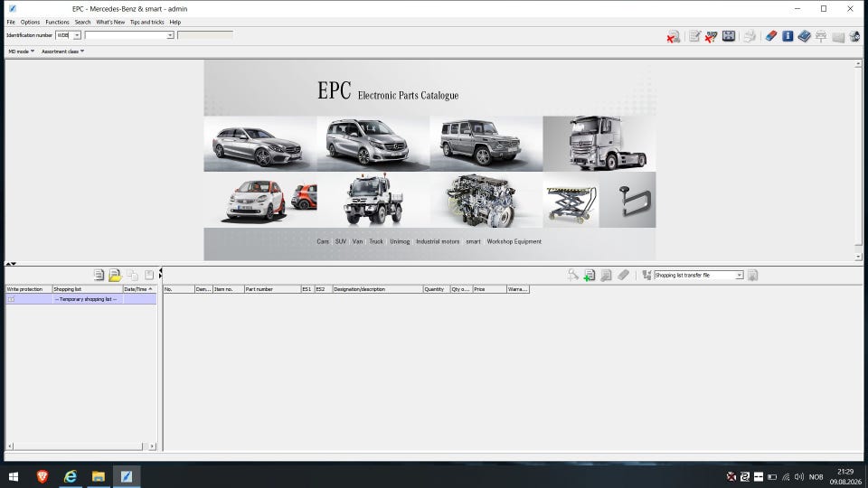
Task: Click the Van link
Action: (x=358, y=242)
